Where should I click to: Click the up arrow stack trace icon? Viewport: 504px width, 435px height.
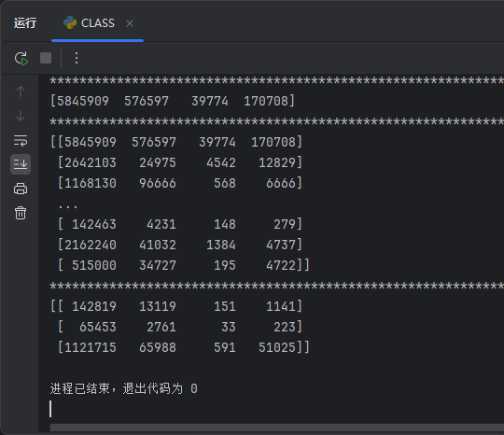(21, 91)
